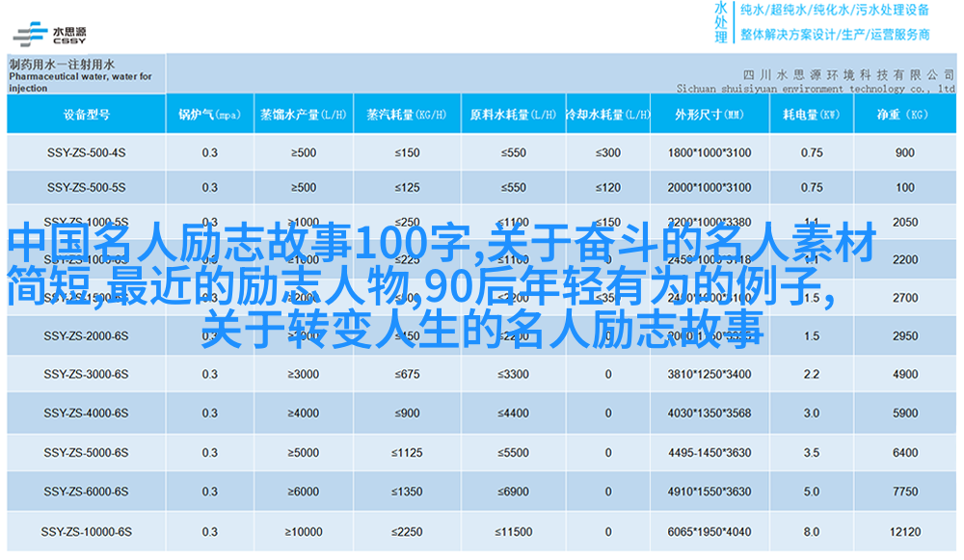Select the 净重(KG) column header
The image size is (964, 560).
(x=903, y=115)
